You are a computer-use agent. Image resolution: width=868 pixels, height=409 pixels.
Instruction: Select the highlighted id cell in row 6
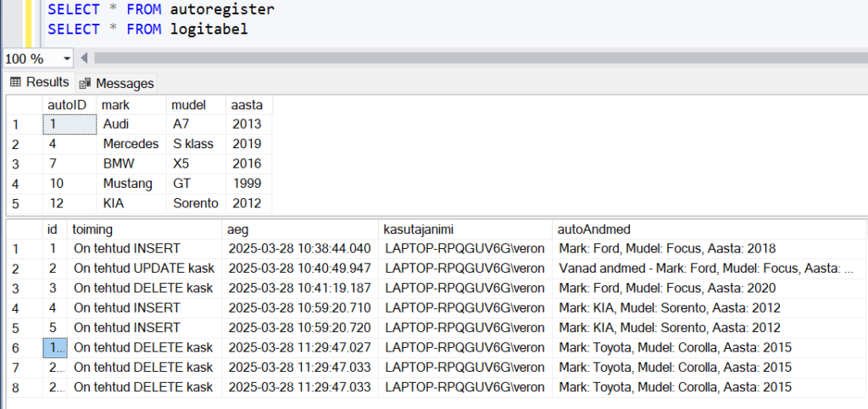[55, 348]
